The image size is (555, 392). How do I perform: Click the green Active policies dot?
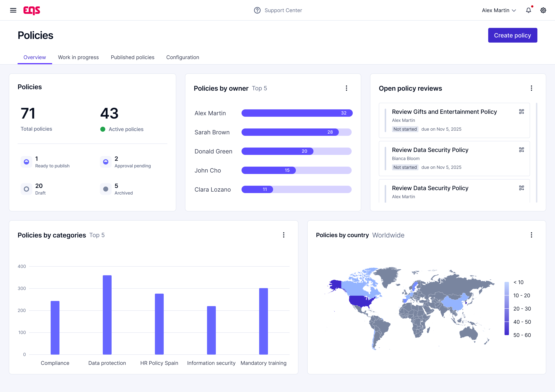coord(103,129)
